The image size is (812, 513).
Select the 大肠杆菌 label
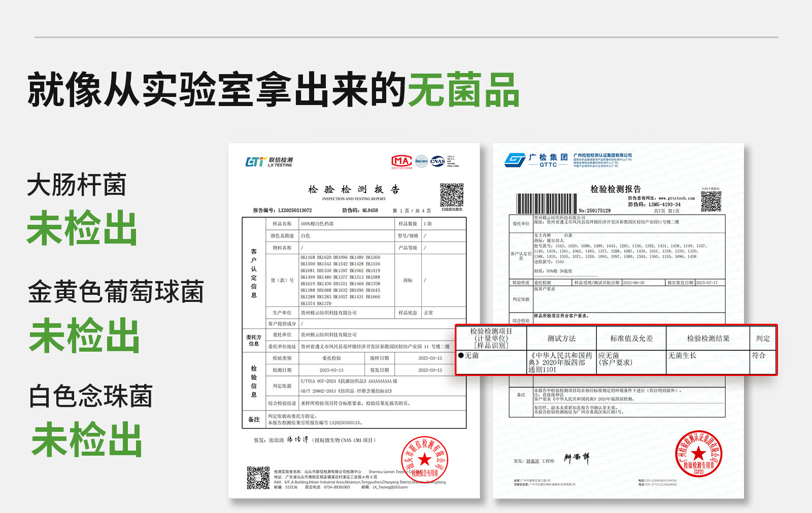point(77,185)
